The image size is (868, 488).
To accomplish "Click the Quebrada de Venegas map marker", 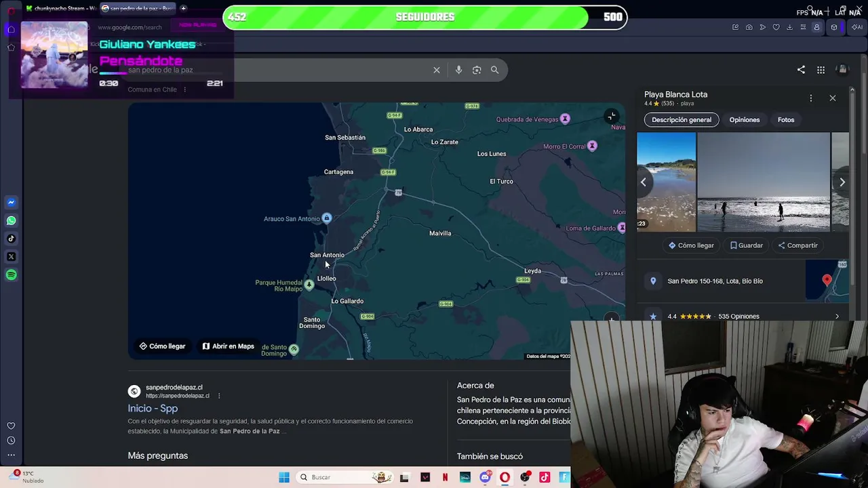I will tap(565, 119).
